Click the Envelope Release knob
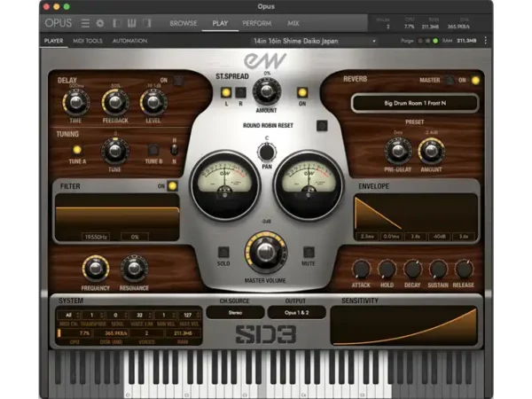 pyautogui.click(x=464, y=269)
